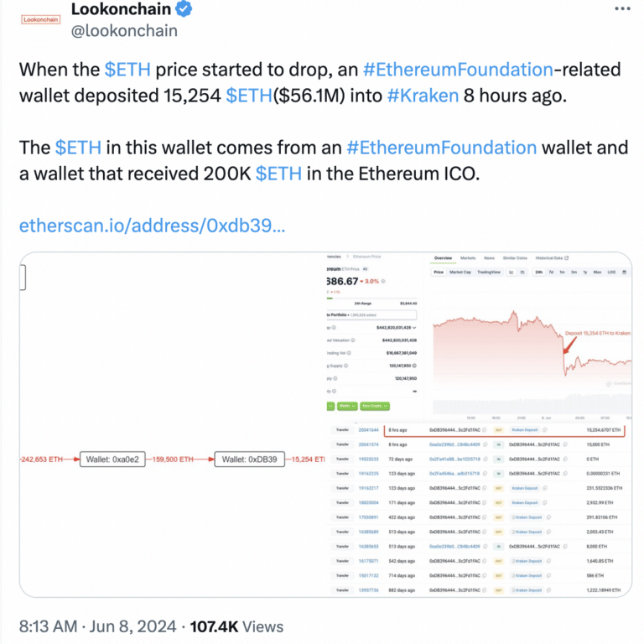Select the Overview tab in chart image
Viewport: 644px width, 644px height.
(443, 258)
